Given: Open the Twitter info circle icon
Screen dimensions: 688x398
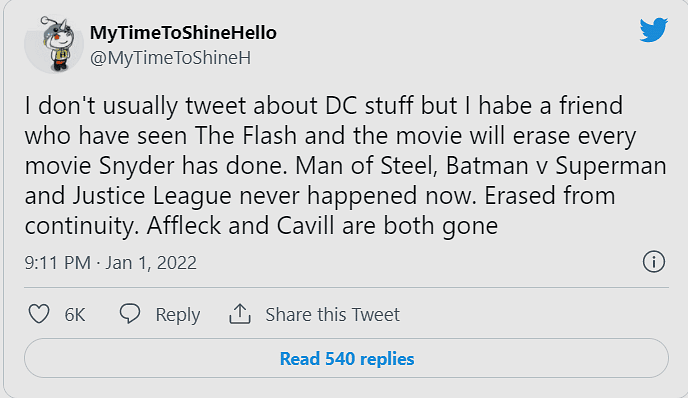Looking at the screenshot, I should [x=654, y=262].
